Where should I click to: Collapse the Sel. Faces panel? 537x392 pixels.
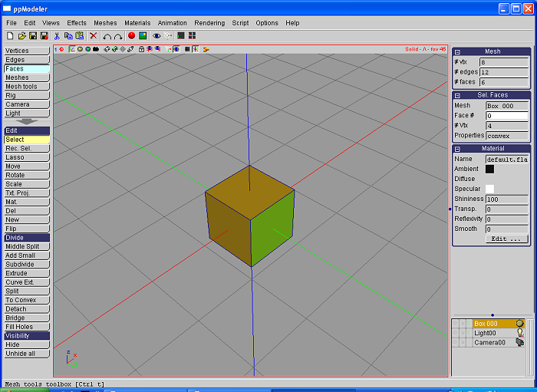click(457, 96)
